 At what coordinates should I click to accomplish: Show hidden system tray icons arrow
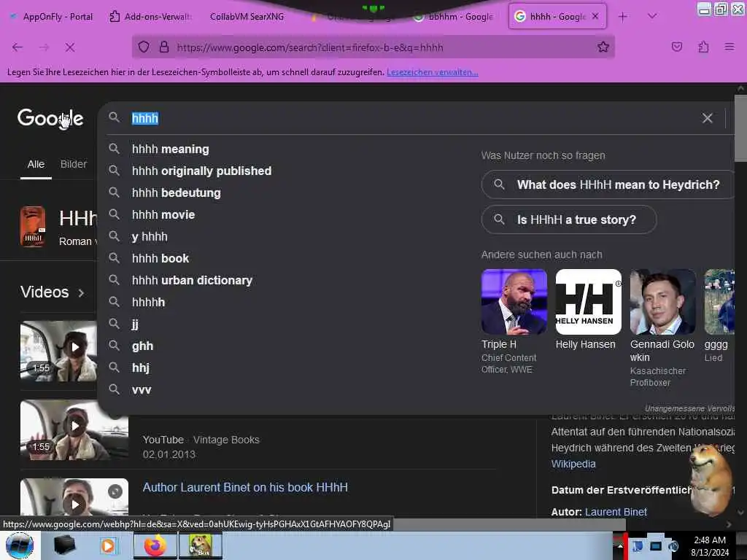620,546
